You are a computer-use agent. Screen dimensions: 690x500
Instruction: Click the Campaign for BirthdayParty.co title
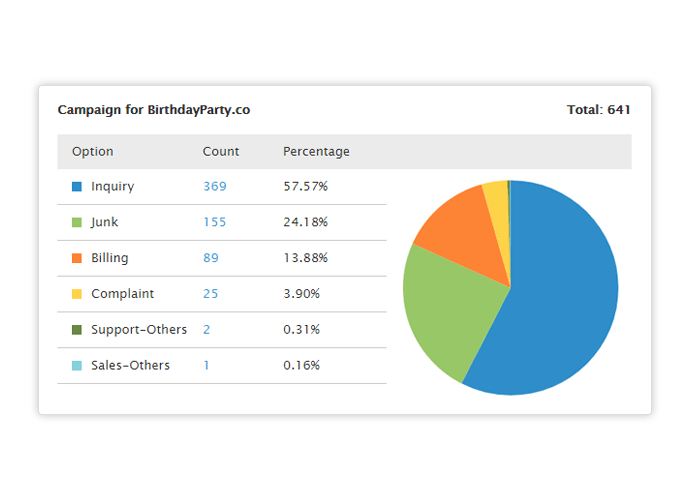click(154, 110)
